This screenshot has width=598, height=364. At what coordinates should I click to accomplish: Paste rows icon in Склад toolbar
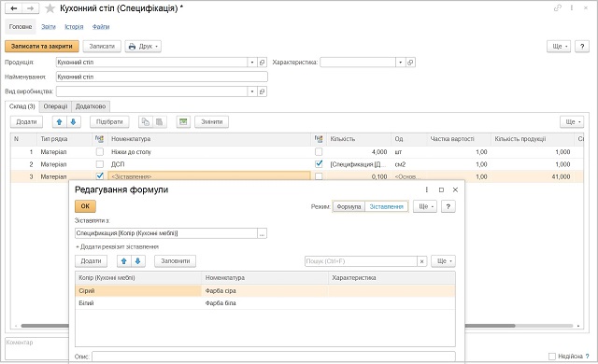160,122
